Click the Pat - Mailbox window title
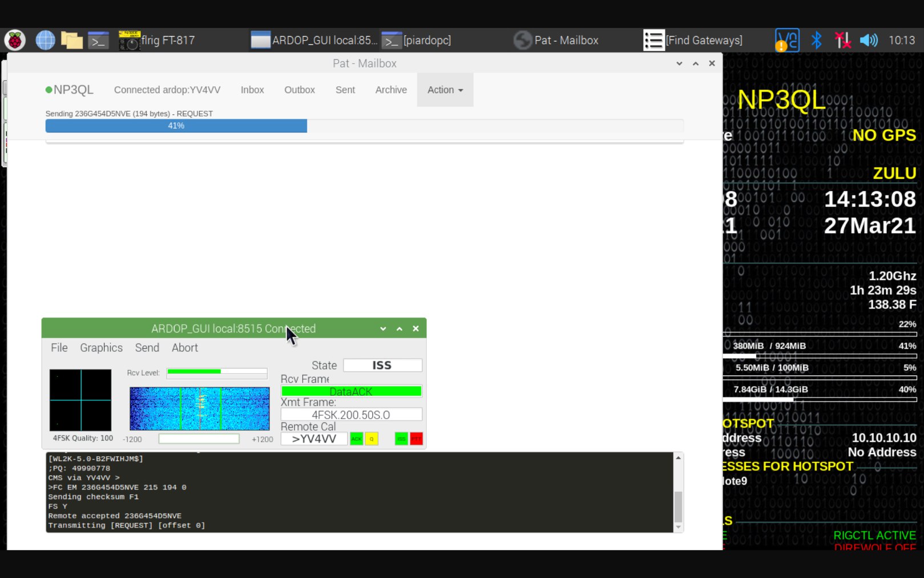 pos(365,63)
